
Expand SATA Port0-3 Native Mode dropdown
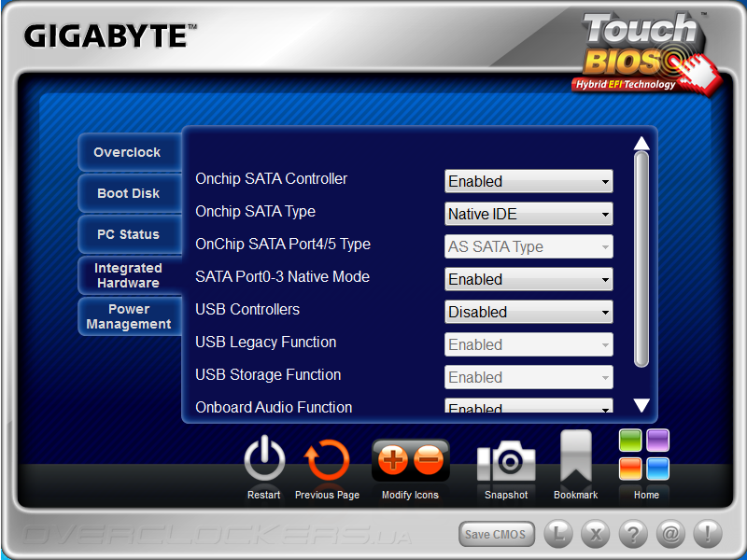tap(529, 279)
